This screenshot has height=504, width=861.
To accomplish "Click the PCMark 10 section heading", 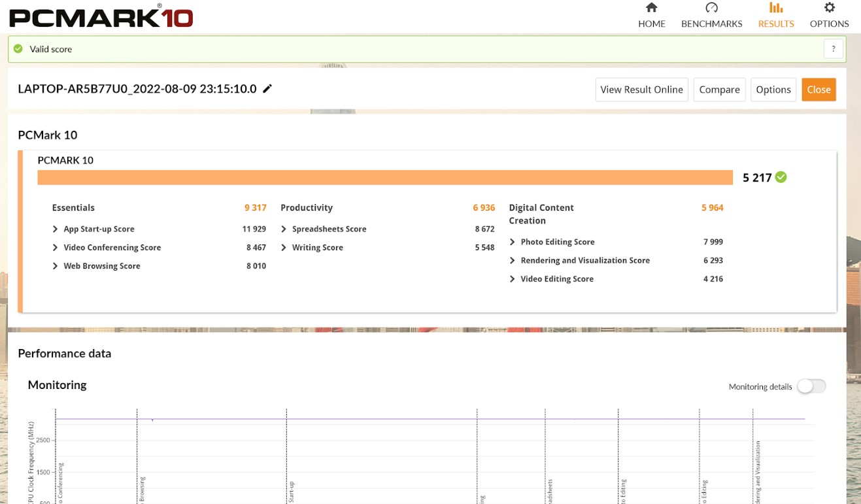I will click(48, 135).
